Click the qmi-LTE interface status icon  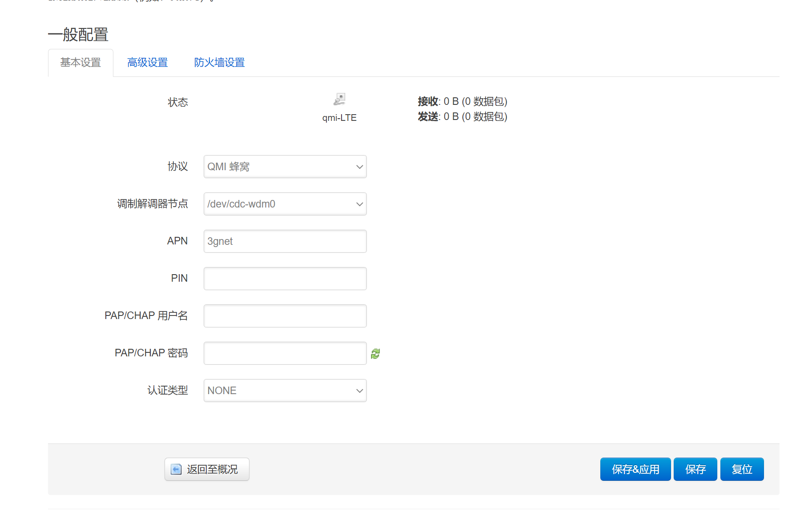tap(339, 99)
